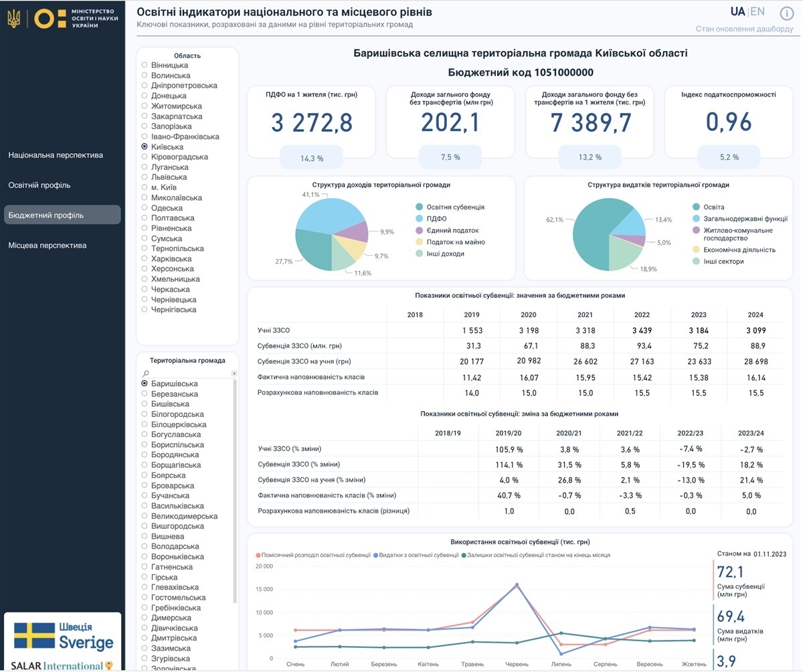Select the Березанська community radio button

145,394
